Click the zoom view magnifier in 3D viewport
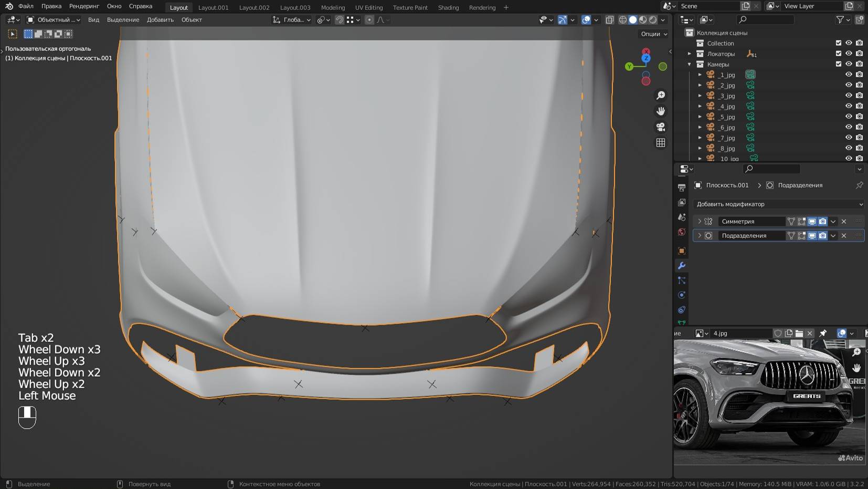The height and width of the screenshot is (489, 868). coord(661,96)
